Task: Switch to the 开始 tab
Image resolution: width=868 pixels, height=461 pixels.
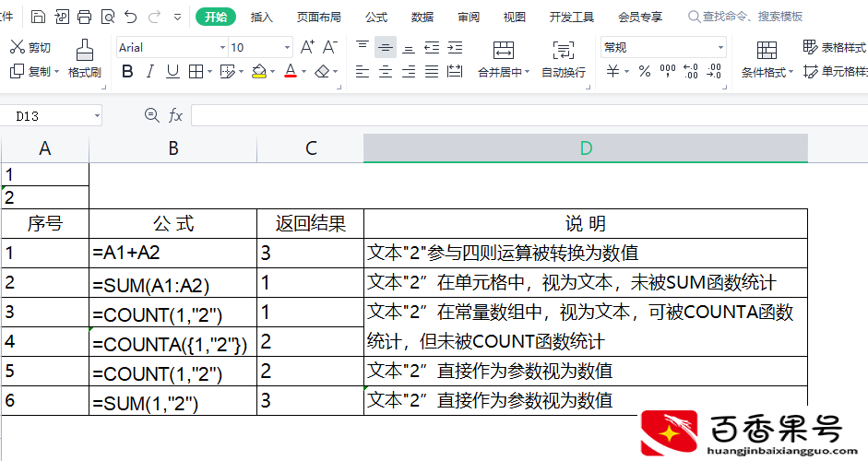Action: click(216, 17)
